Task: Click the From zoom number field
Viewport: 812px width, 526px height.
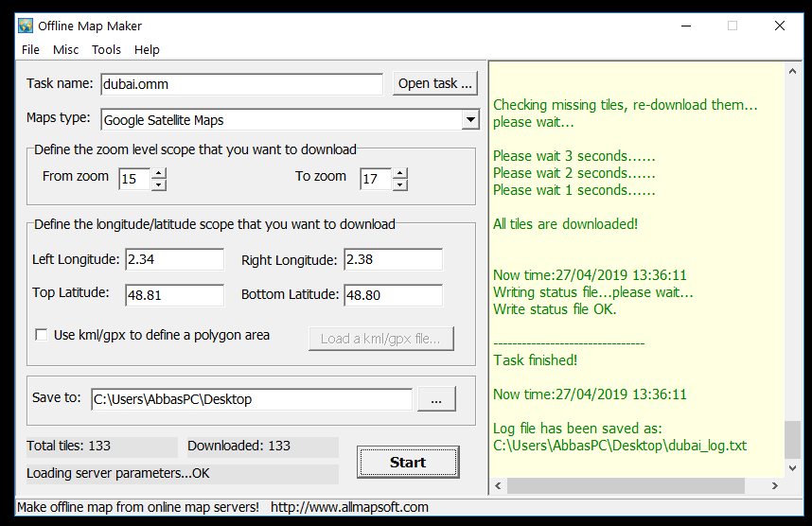Action: [134, 179]
